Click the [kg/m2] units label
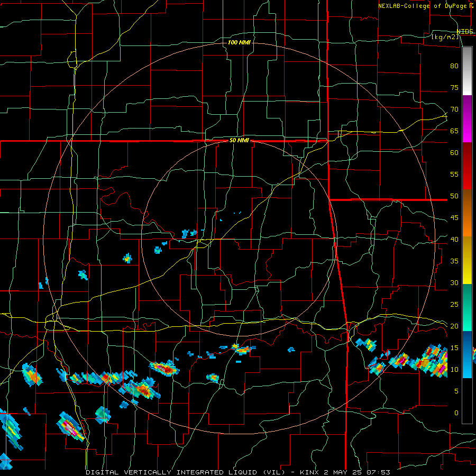This screenshot has height=476, width=476. pos(445,37)
